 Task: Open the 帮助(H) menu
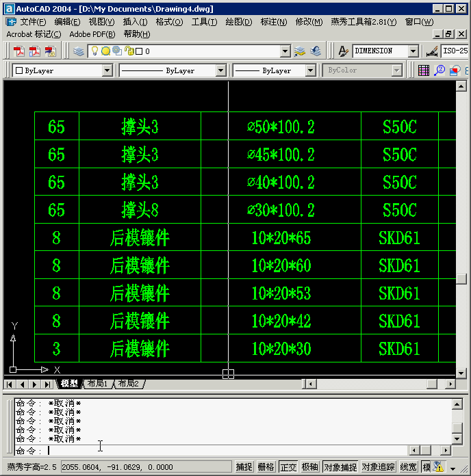137,34
